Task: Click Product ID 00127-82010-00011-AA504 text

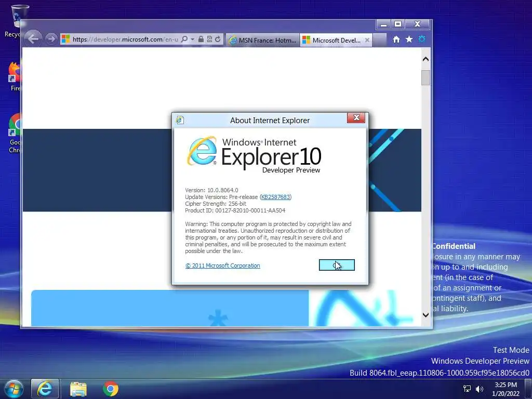Action: pos(235,210)
